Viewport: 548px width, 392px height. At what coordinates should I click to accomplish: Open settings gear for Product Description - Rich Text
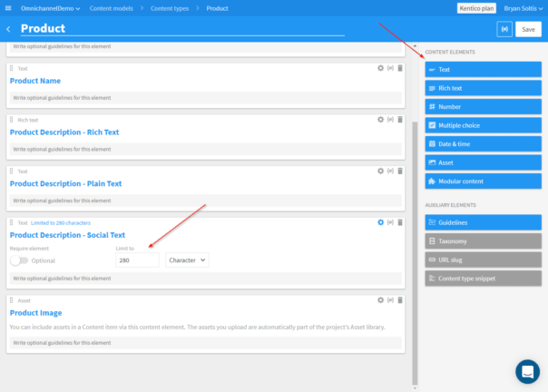click(x=380, y=120)
